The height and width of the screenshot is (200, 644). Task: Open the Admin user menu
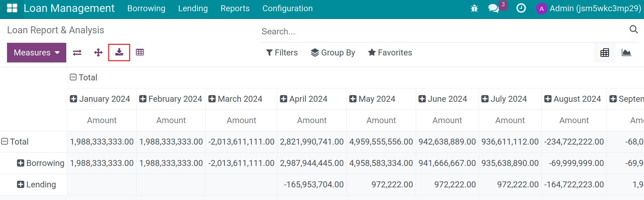589,8
